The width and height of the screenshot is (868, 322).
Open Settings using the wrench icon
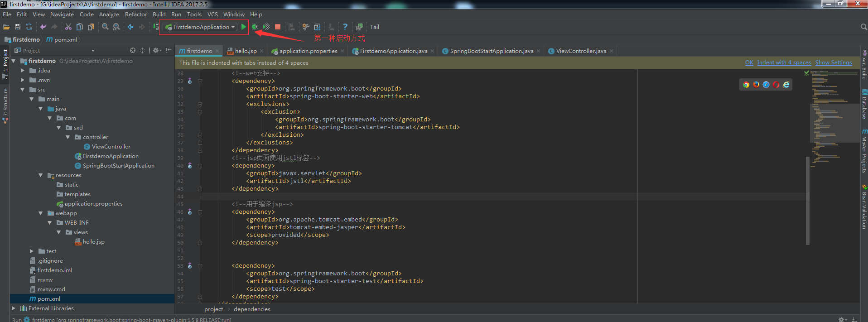coord(306,27)
